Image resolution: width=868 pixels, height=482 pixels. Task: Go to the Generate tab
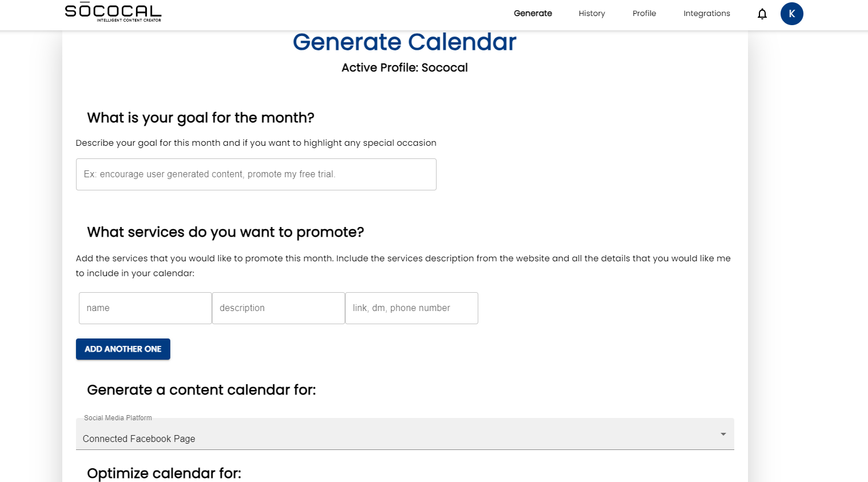[x=533, y=13]
